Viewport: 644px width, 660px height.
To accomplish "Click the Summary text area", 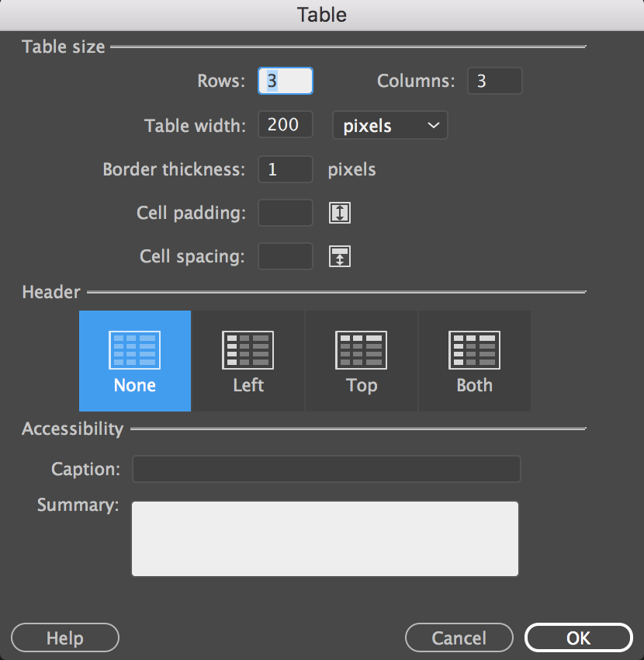I will click(x=326, y=538).
